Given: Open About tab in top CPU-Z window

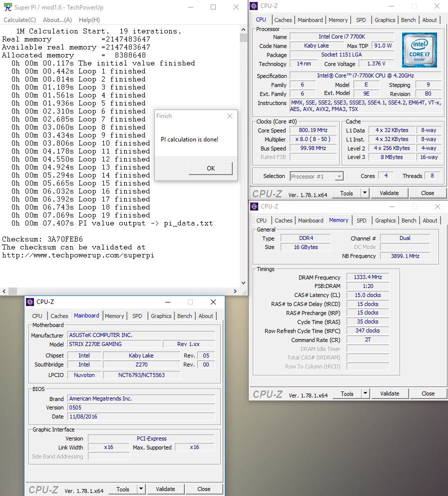Looking at the screenshot, I should pos(430,20).
